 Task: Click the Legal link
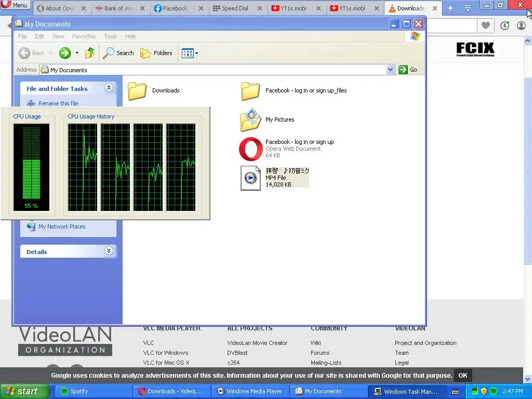402,363
